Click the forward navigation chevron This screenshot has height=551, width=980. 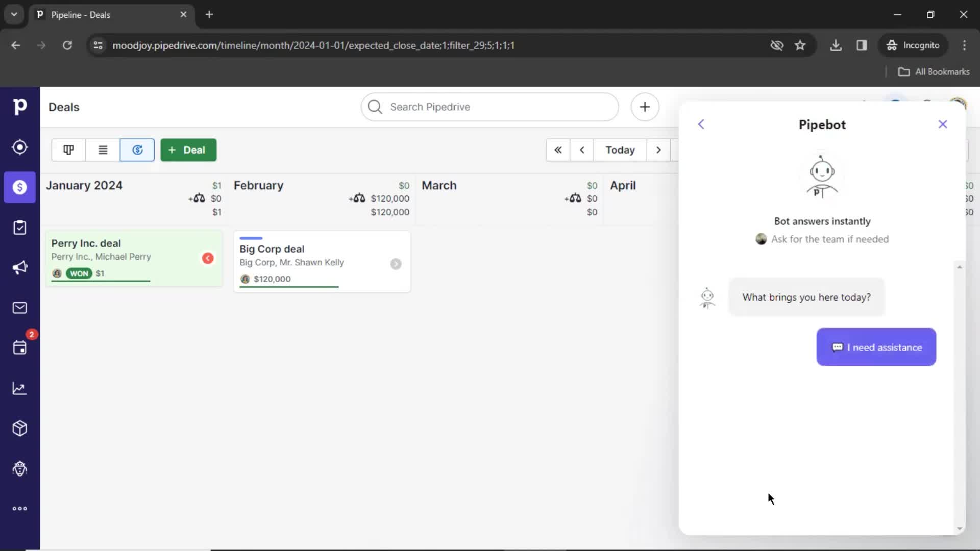658,150
